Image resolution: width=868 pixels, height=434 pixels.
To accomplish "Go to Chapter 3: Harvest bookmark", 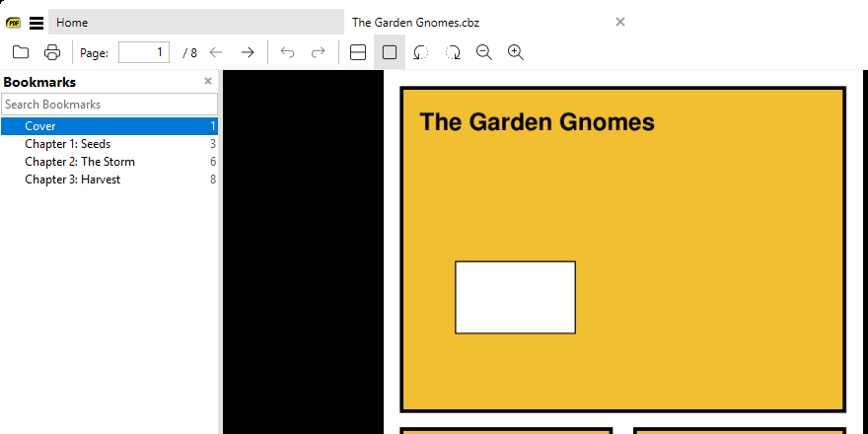I will click(109, 180).
